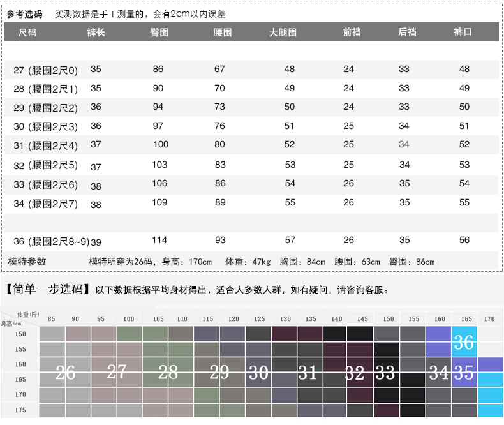Click the 【简单一步选码】 heading
This screenshot has width=504, height=425.
[48, 289]
